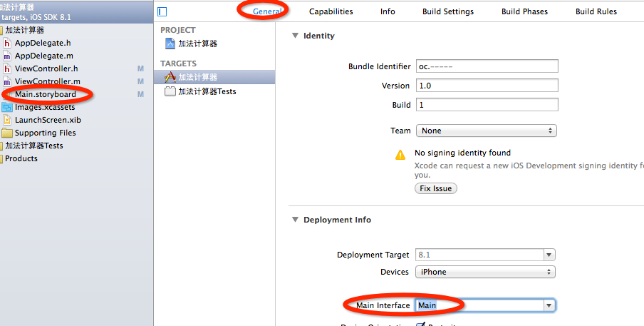Screen dimensions: 644x326
Task: Click the Images.xcassets asset catalog icon
Action: (7, 107)
